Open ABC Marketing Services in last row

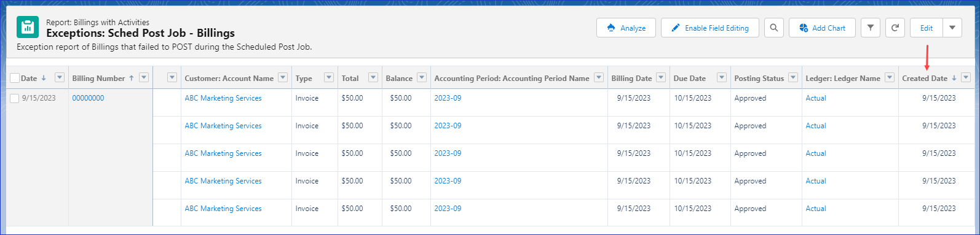coord(223,209)
